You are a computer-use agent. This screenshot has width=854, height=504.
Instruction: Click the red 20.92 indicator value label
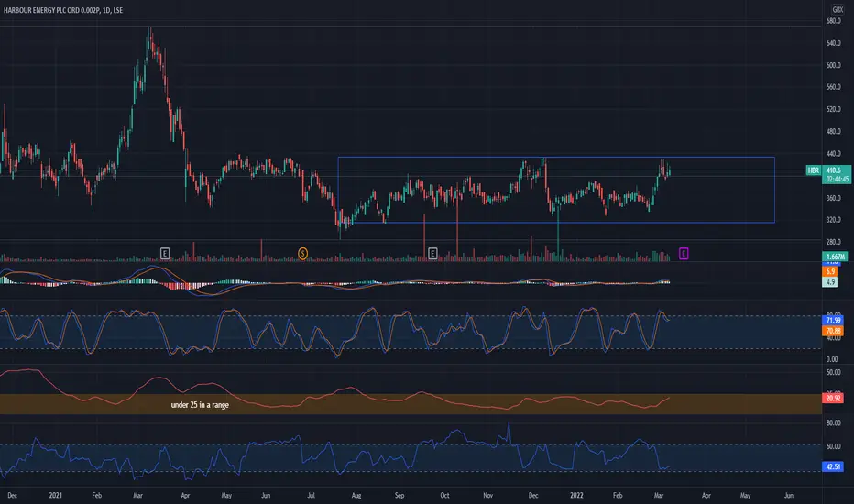[x=833, y=399]
